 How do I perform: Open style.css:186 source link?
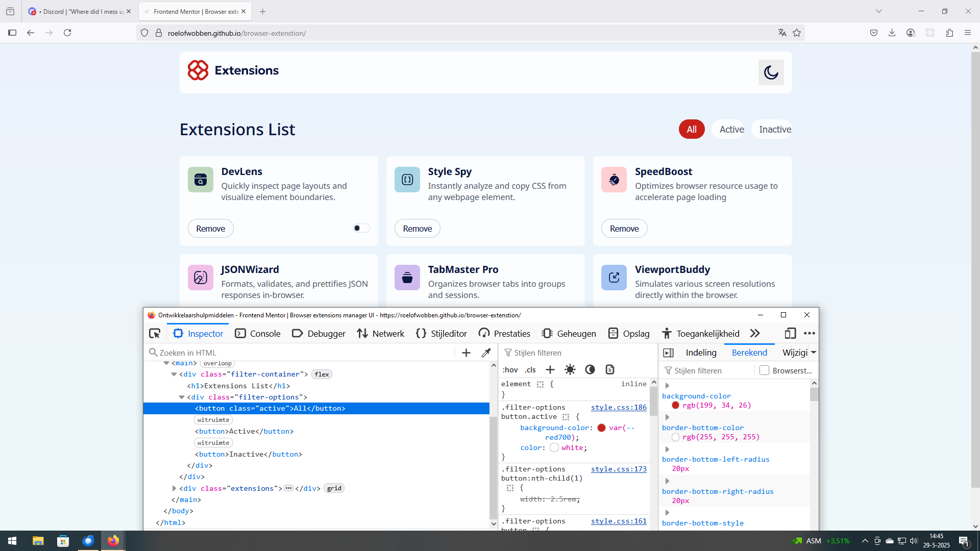click(619, 407)
